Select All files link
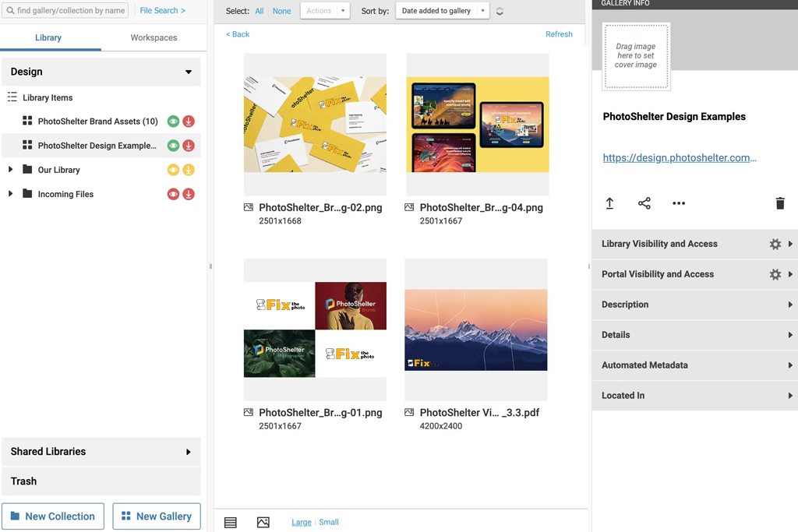 [x=259, y=11]
